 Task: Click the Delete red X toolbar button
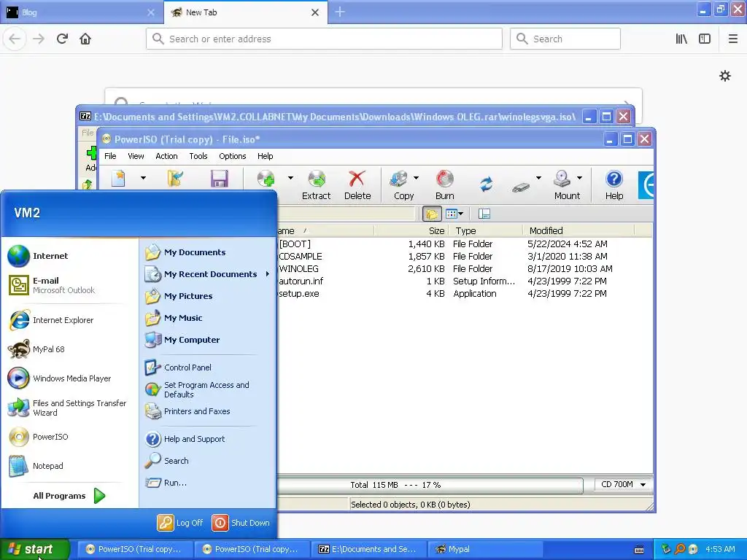(x=357, y=184)
